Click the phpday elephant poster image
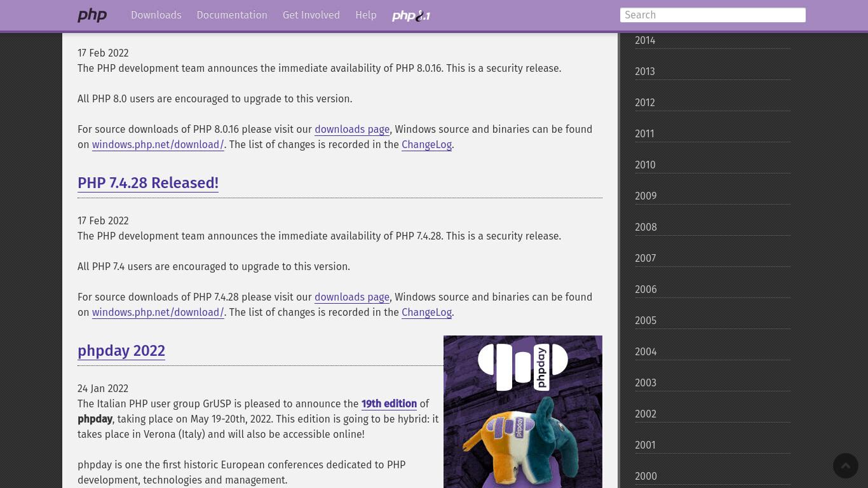This screenshot has height=488, width=868. [523, 412]
